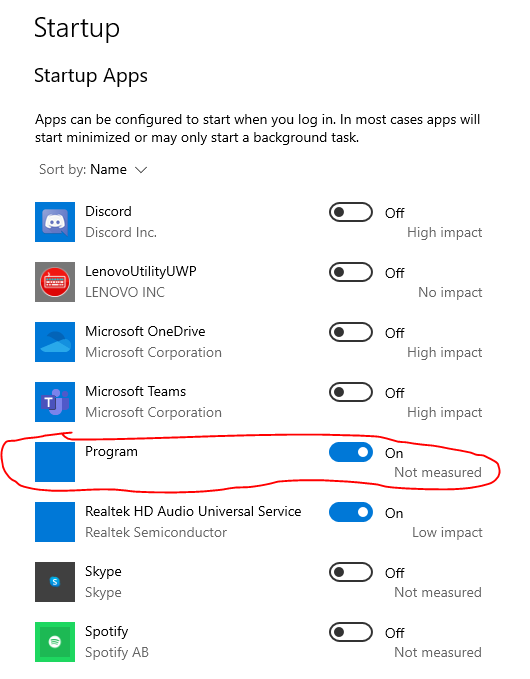Click the blank blue Program icon
Image resolution: width=530 pixels, height=679 pixels.
(55, 462)
